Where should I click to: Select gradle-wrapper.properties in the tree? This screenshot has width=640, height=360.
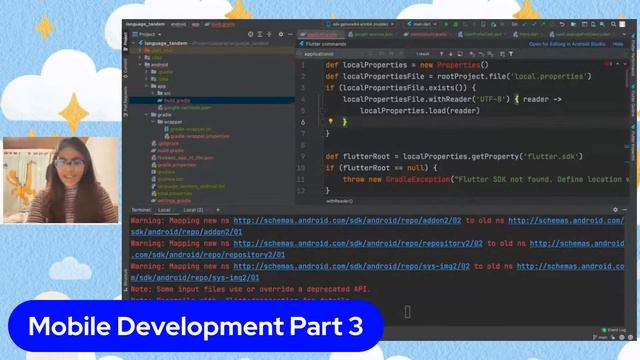[x=200, y=136]
